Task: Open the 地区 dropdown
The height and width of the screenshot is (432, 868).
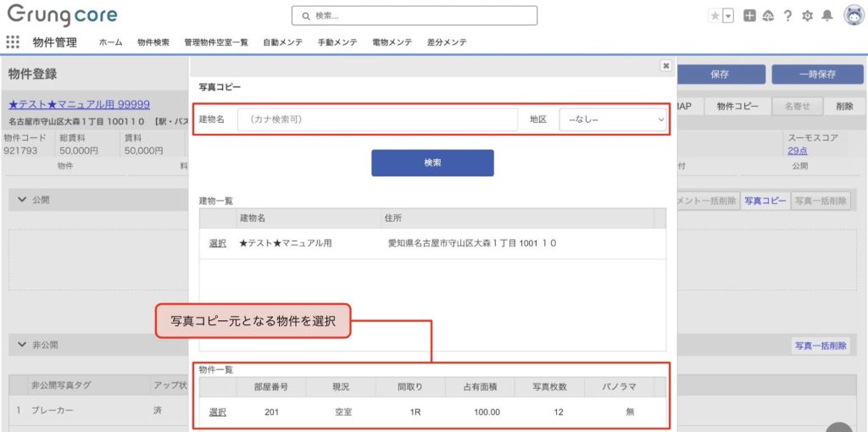Action: [x=613, y=120]
